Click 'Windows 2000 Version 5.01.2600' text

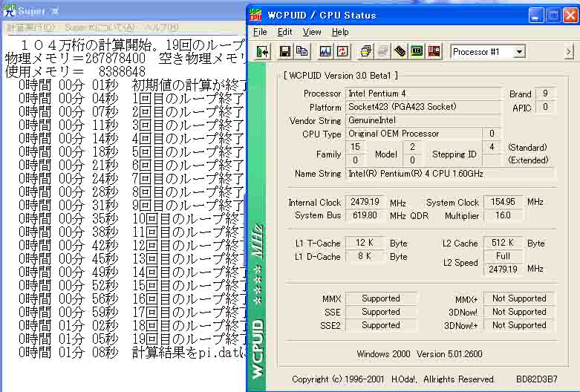(420, 354)
